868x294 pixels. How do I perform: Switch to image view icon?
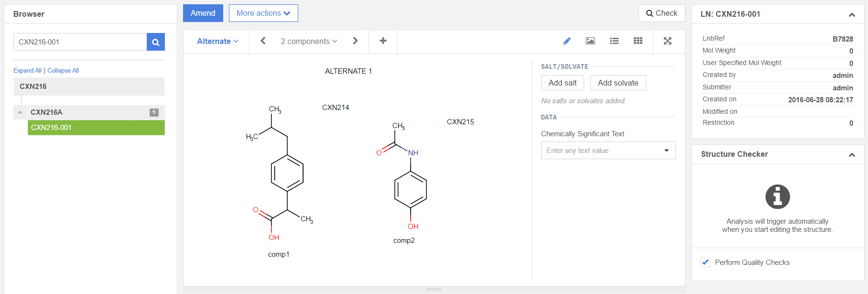coord(590,41)
